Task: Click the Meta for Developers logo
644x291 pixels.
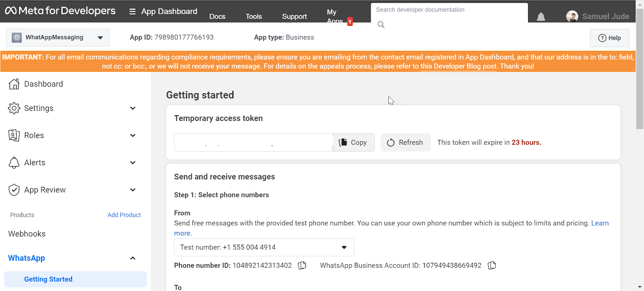Action: tap(60, 11)
